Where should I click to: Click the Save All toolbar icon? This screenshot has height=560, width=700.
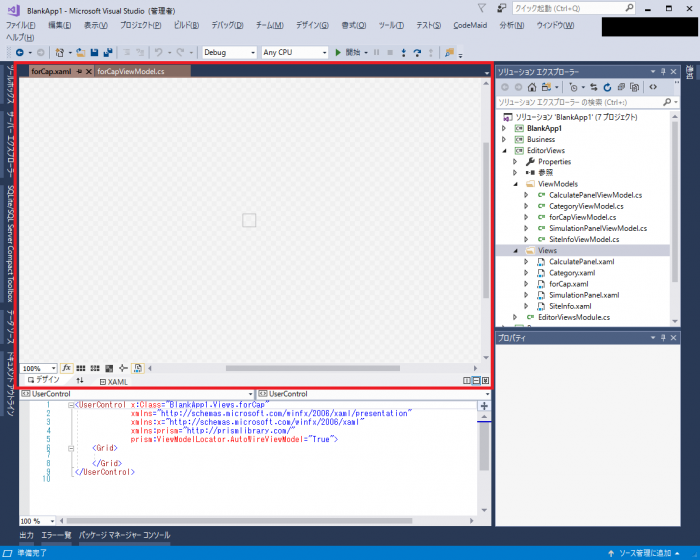click(x=106, y=52)
